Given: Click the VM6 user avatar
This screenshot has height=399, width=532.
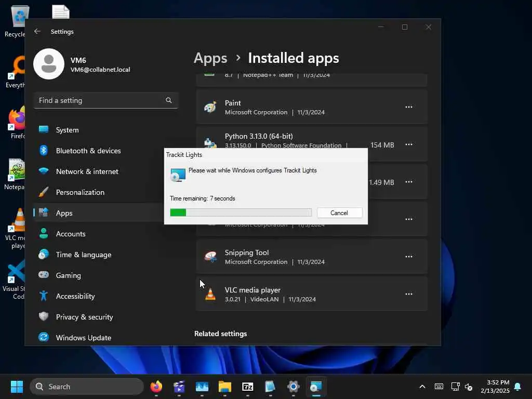Looking at the screenshot, I should pos(49,64).
